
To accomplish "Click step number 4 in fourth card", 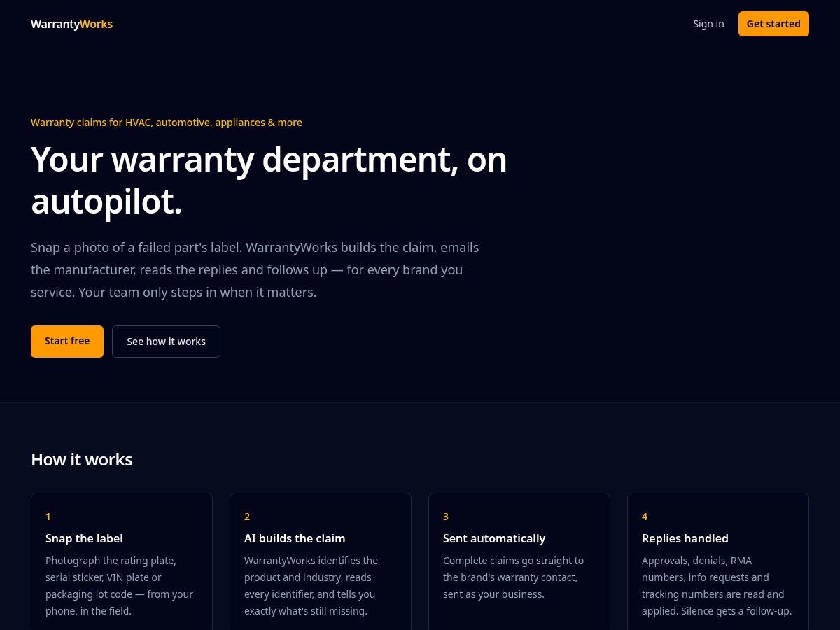I will coord(645,517).
